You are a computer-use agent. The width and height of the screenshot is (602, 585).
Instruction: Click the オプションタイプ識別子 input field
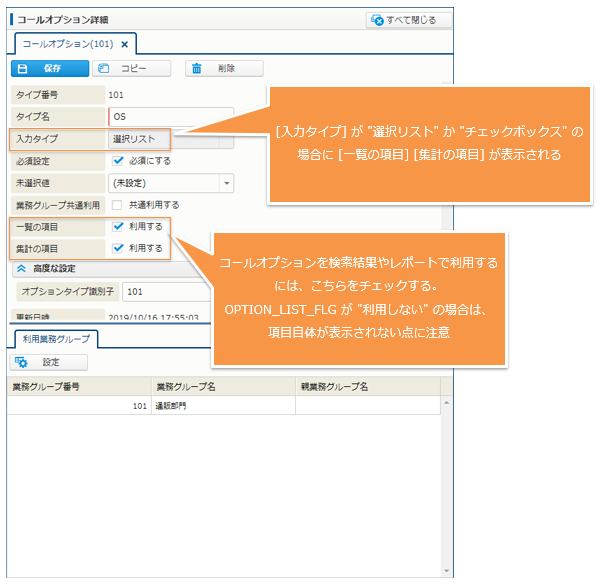point(165,292)
